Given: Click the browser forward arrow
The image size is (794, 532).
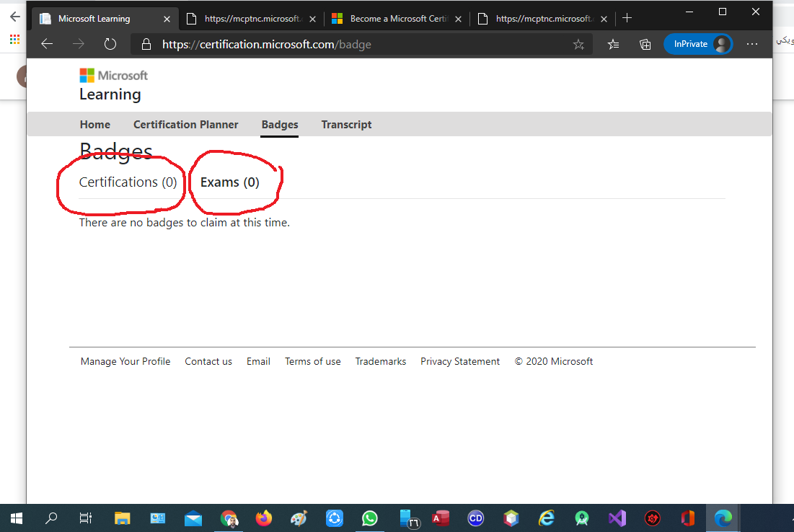Looking at the screenshot, I should [79, 44].
